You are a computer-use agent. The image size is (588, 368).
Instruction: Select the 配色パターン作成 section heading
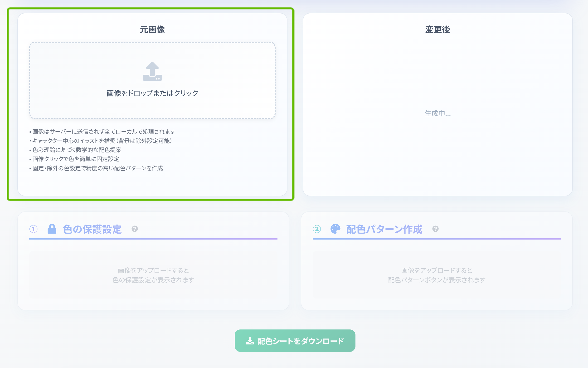point(384,229)
